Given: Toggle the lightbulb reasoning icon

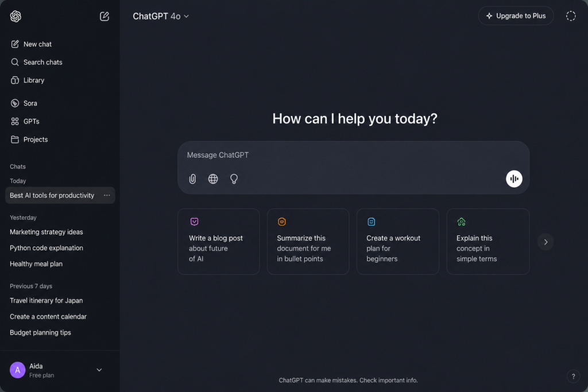Looking at the screenshot, I should pyautogui.click(x=234, y=178).
